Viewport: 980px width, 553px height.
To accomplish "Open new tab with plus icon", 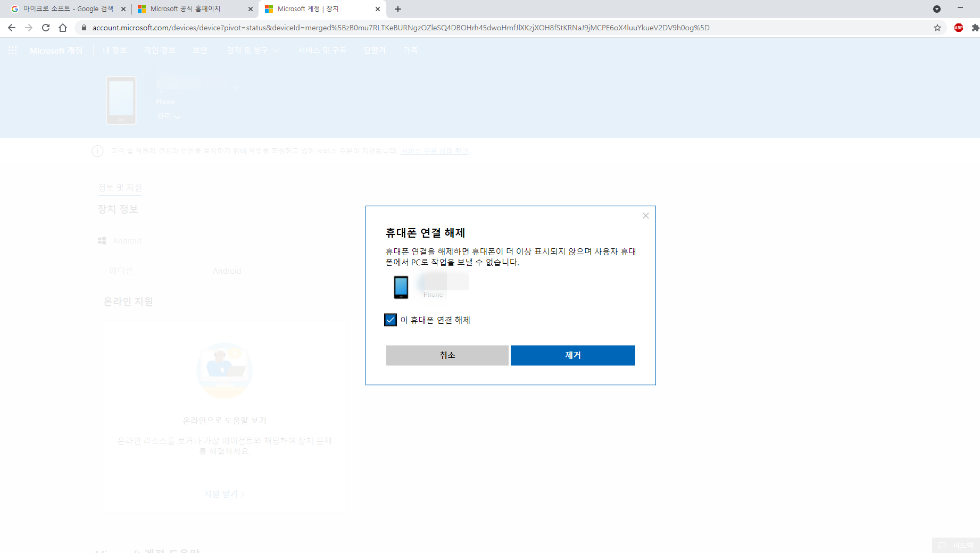I will click(x=398, y=9).
